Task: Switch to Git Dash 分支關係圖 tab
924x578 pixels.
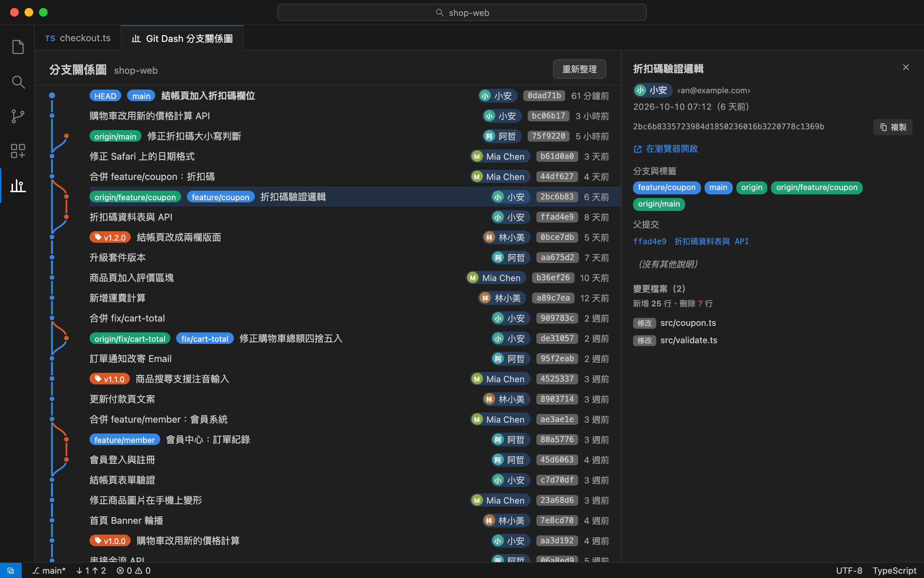Action: click(x=182, y=38)
